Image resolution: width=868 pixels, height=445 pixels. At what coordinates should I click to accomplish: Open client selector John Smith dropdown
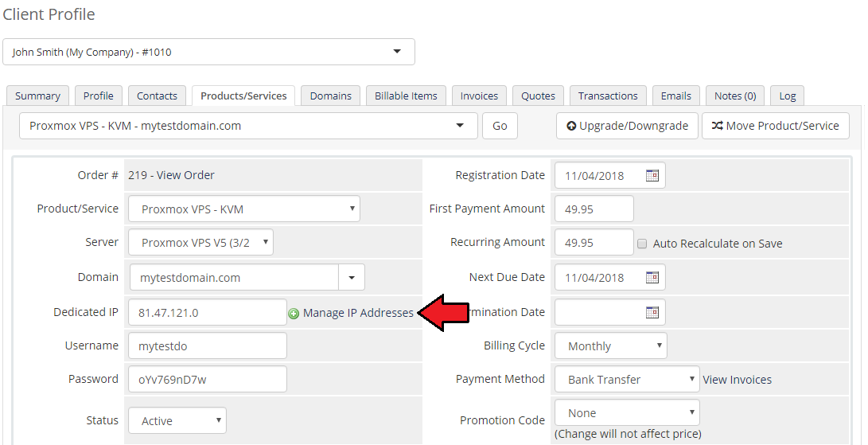pyautogui.click(x=208, y=52)
